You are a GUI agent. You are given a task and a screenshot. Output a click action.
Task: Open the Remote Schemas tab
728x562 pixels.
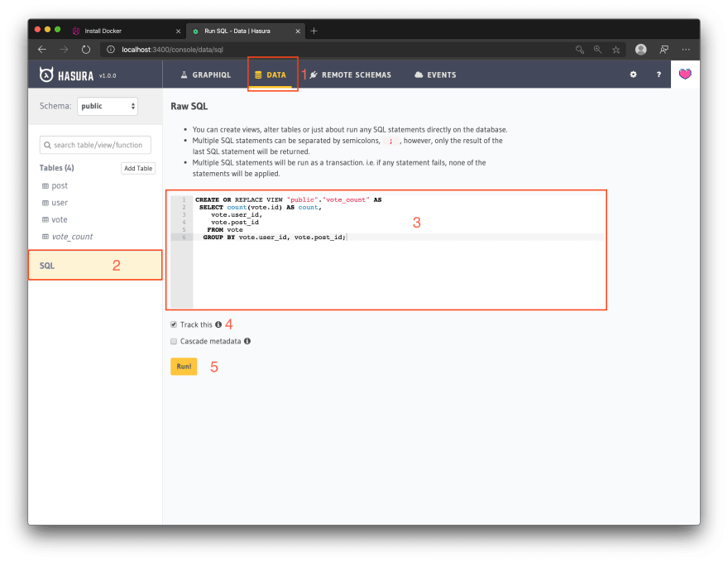coord(350,74)
